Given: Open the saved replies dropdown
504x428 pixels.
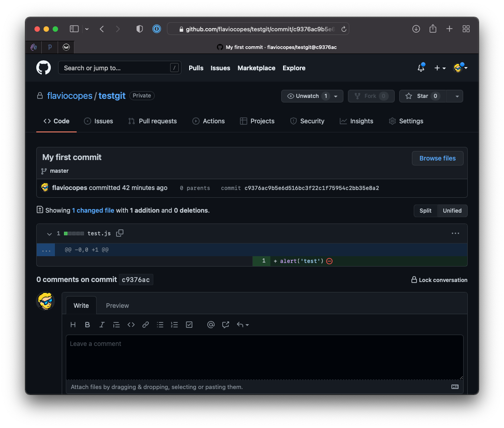Looking at the screenshot, I should pos(243,325).
